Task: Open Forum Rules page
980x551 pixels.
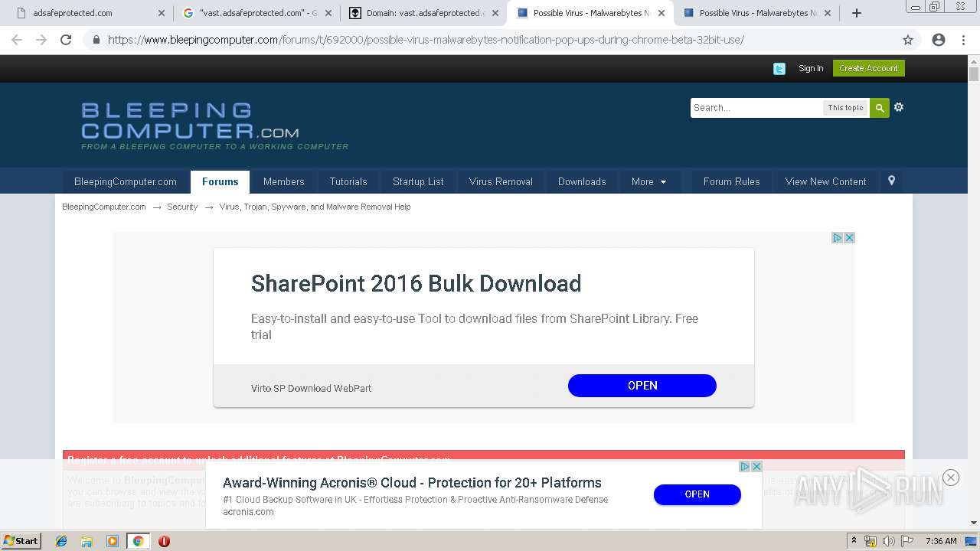Action: 731,181
